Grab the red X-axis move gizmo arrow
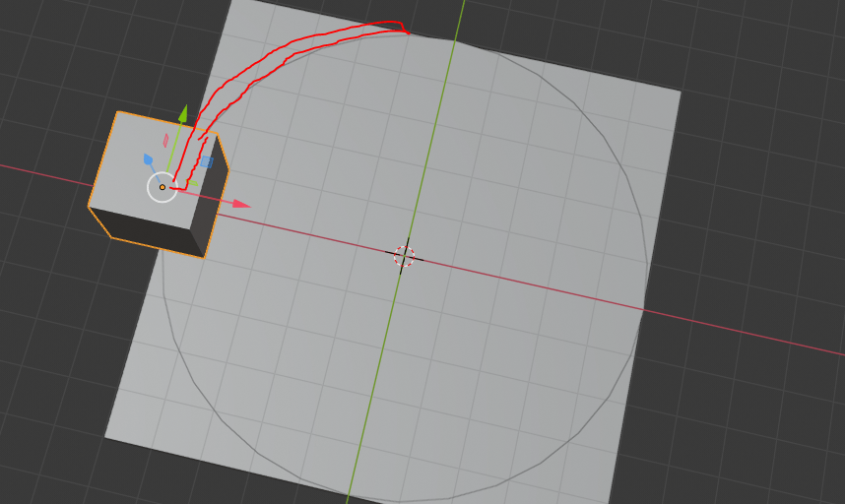Viewport: 845px width, 504px height. (242, 204)
